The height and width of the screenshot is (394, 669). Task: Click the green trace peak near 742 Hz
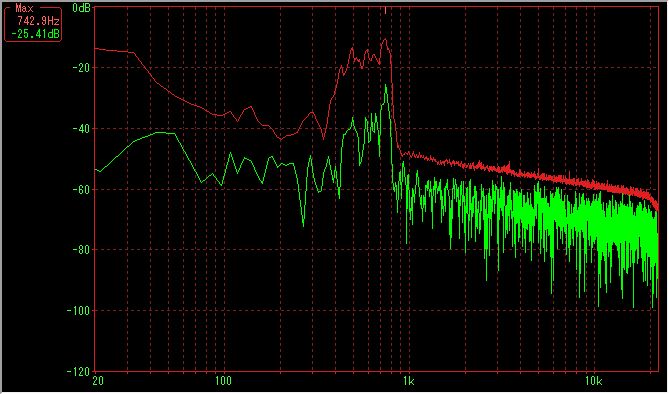tap(386, 86)
